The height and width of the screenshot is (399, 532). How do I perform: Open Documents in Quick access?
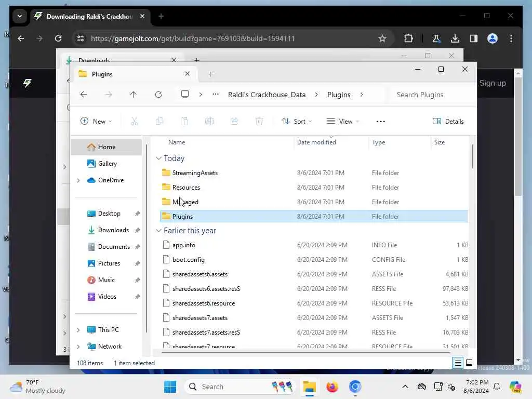(x=114, y=247)
